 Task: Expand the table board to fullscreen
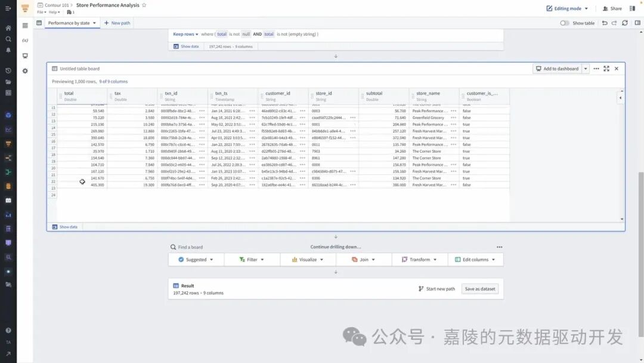pyautogui.click(x=606, y=69)
